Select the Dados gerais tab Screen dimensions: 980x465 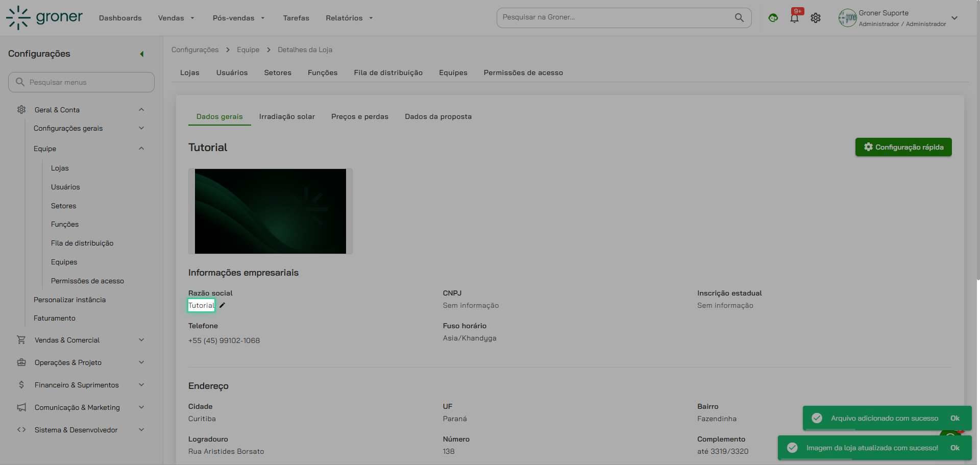point(219,117)
